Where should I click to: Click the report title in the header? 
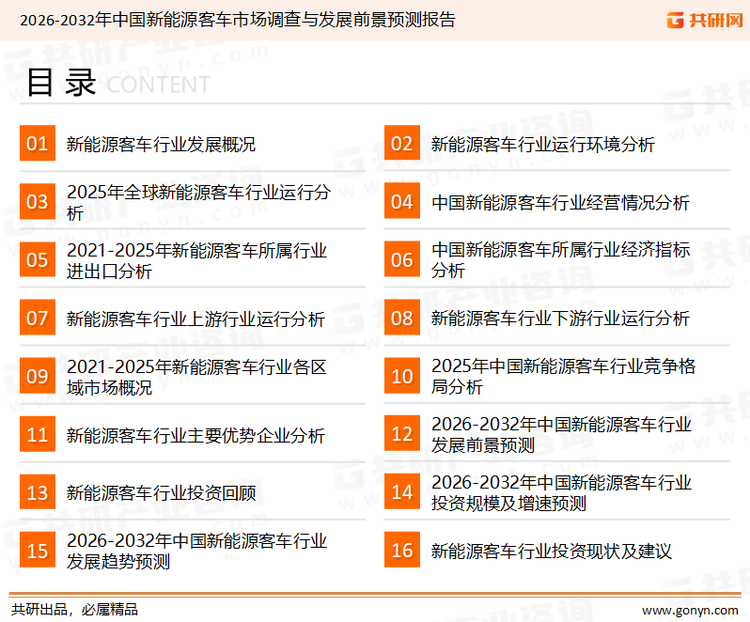point(237,20)
